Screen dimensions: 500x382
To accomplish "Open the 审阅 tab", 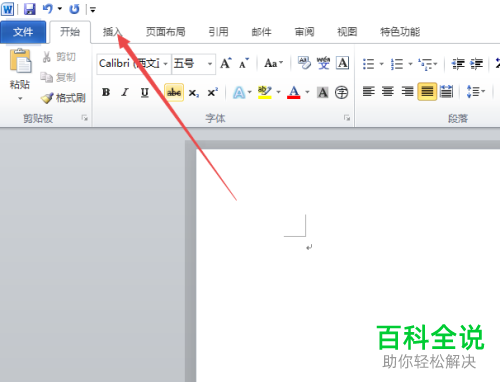I will pos(305,32).
